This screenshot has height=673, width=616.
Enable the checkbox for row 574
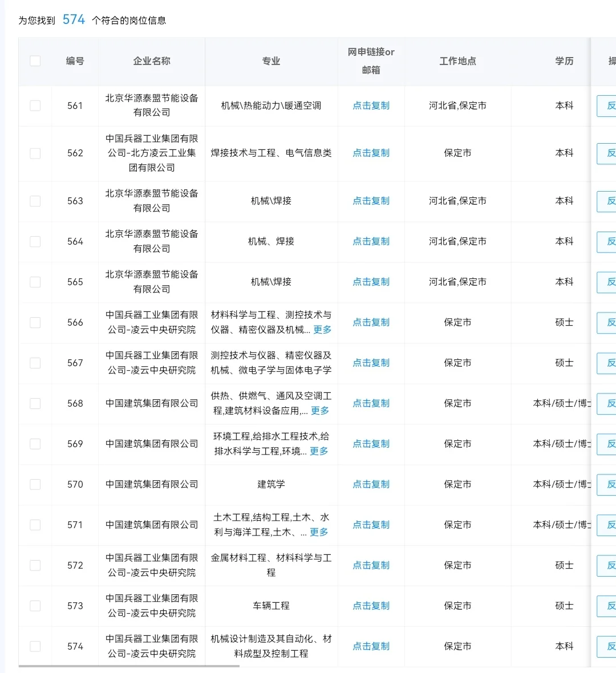tap(35, 646)
